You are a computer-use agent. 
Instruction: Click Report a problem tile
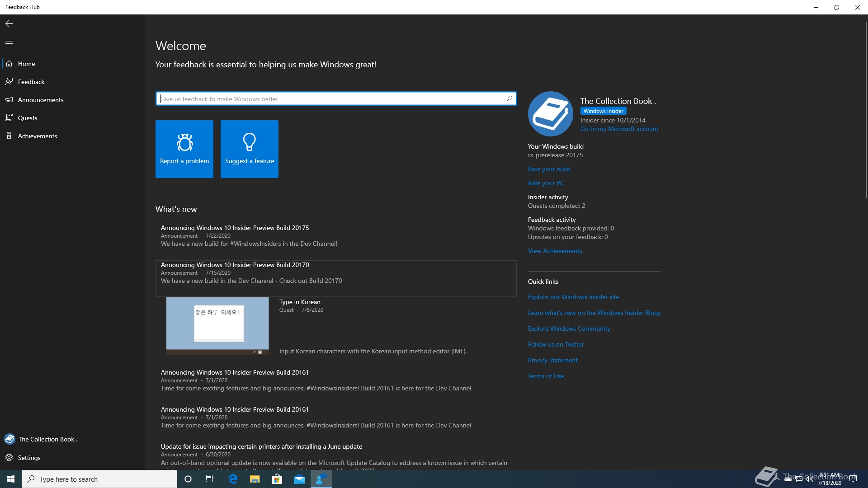184,149
